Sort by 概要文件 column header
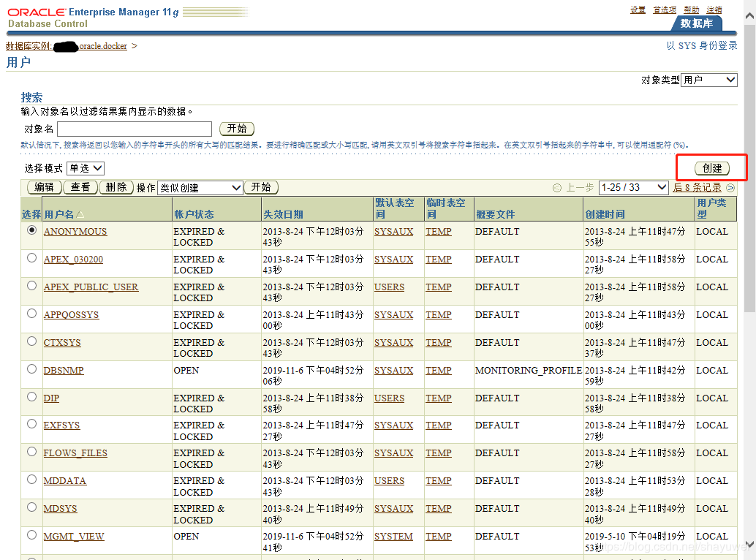Screen dimensions: 756x560 point(495,214)
